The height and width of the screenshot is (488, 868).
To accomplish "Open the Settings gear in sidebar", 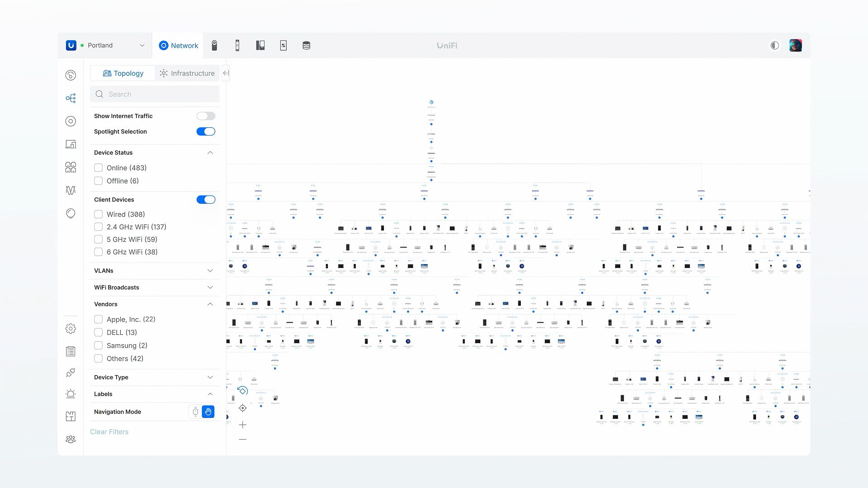I will point(71,328).
